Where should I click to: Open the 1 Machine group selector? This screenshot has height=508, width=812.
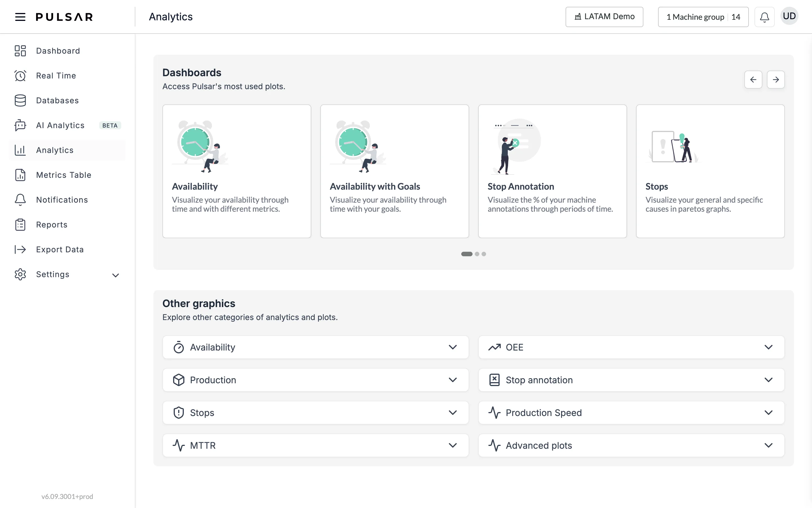coord(703,17)
